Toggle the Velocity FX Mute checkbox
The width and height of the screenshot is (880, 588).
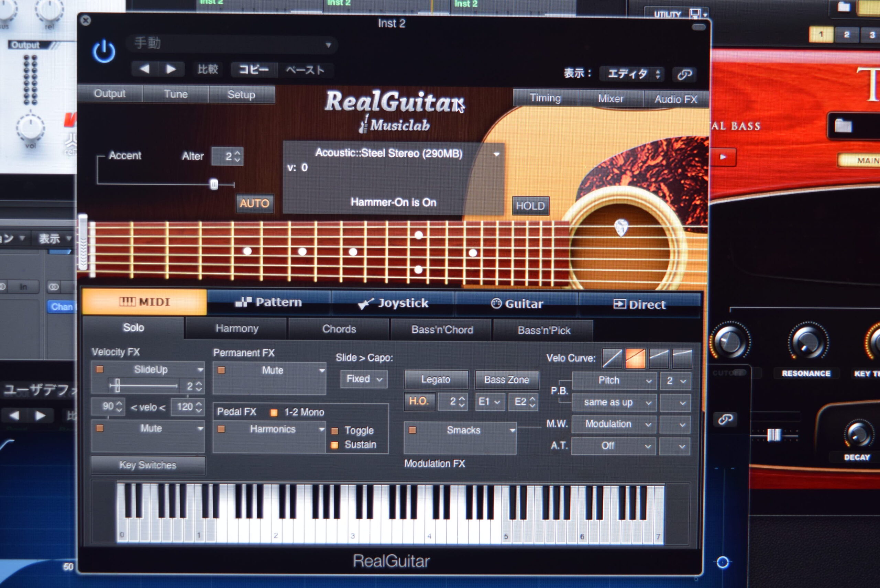(100, 428)
